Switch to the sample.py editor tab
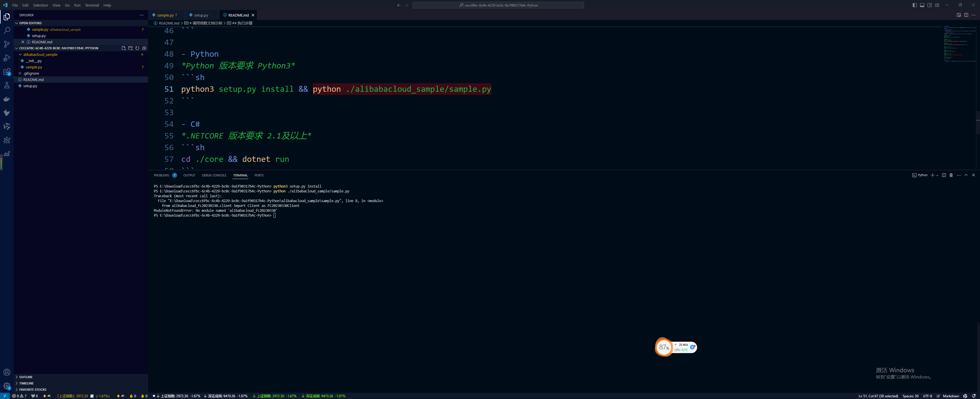Screen dimensions: 980x399 [x=166, y=15]
